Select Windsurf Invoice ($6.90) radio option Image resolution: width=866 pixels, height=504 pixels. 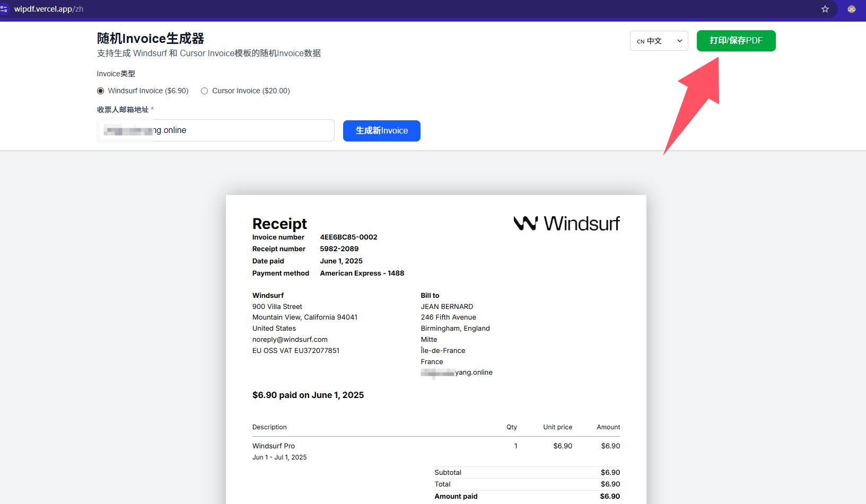click(100, 91)
